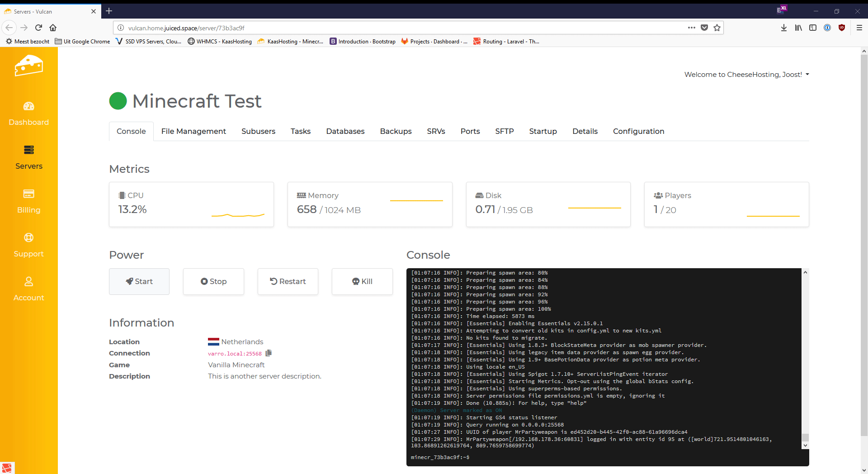Viewport: 868px width, 474px height.
Task: Bookmark this page with star icon
Action: 717,28
